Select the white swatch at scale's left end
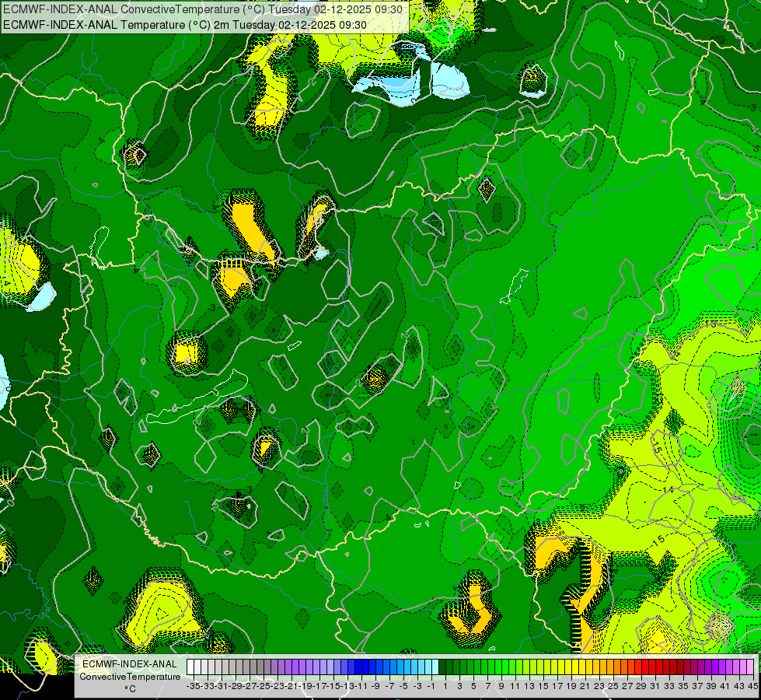The width and height of the screenshot is (761, 700). 190,667
